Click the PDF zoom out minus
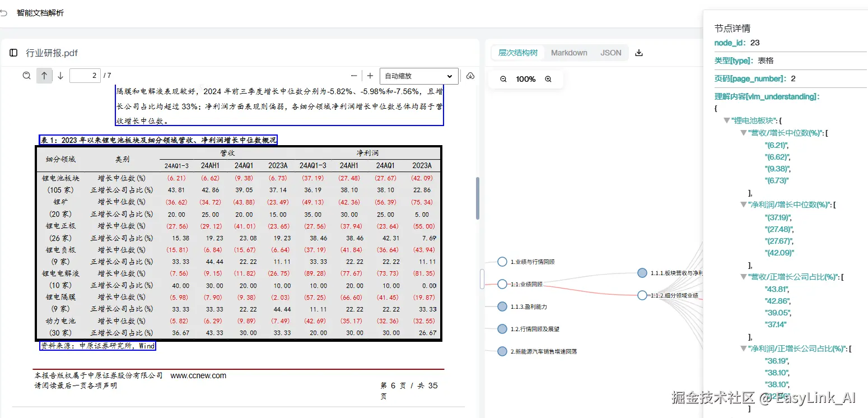 pos(354,76)
